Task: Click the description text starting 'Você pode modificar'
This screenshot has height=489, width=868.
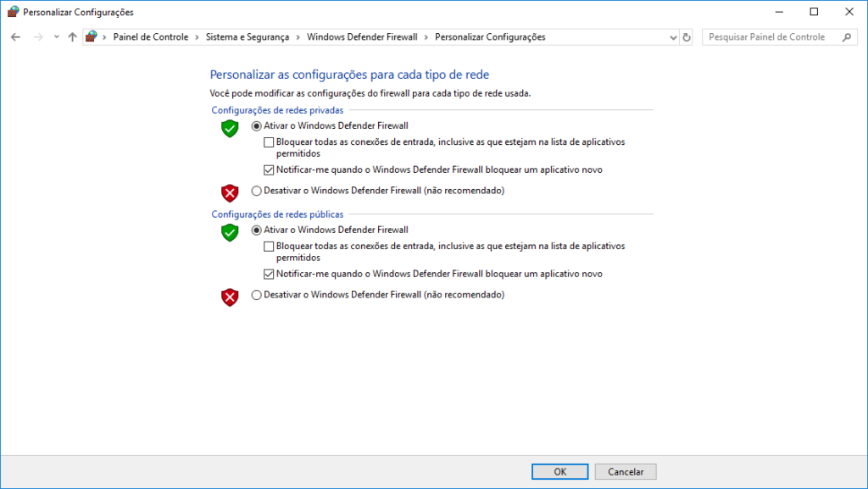Action: 370,93
